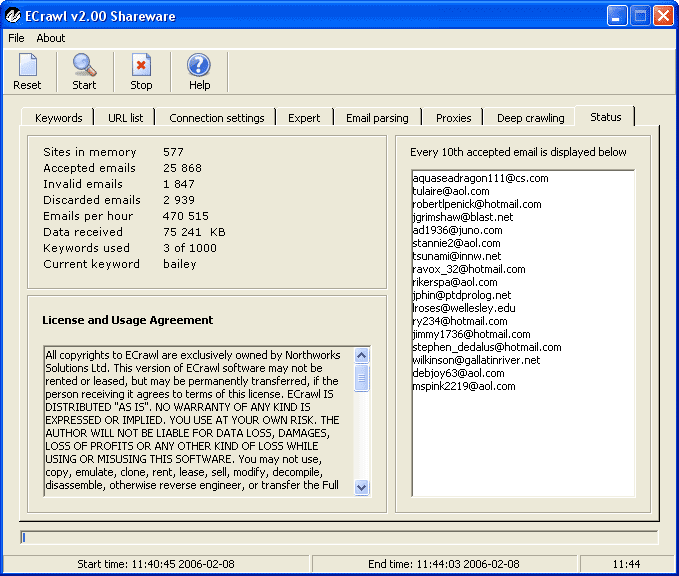Image resolution: width=679 pixels, height=576 pixels.
Task: Select email stannie2@aol.com
Action: [456, 243]
